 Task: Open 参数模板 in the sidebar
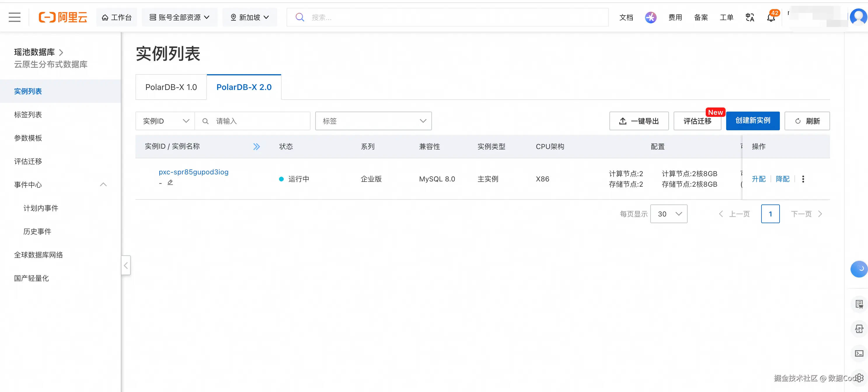pyautogui.click(x=28, y=138)
